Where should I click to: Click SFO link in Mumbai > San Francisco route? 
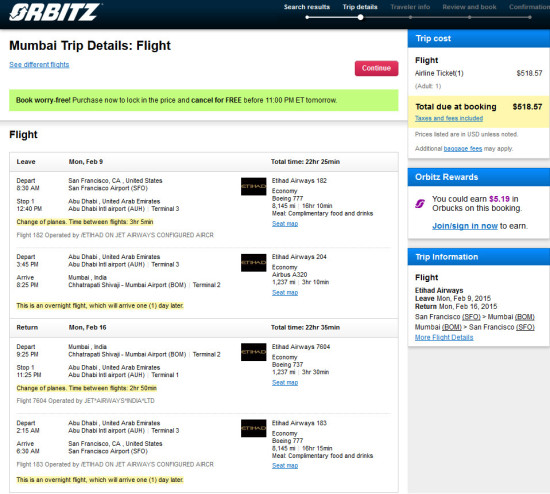tap(525, 327)
